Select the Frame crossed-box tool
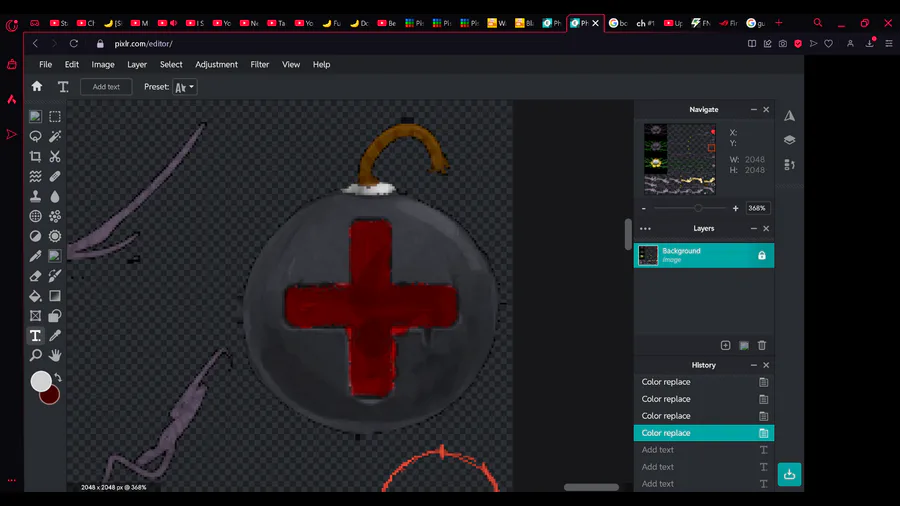The height and width of the screenshot is (506, 900). 36,316
